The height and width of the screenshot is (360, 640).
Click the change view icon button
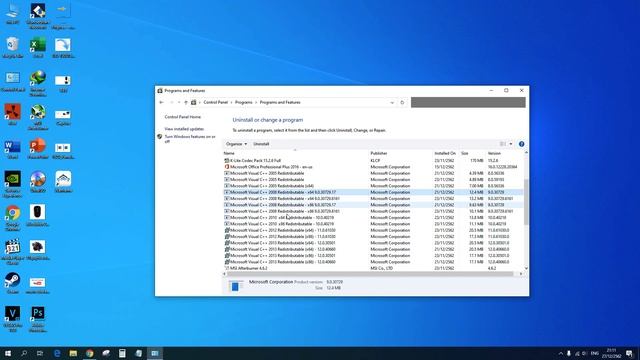tap(503, 144)
